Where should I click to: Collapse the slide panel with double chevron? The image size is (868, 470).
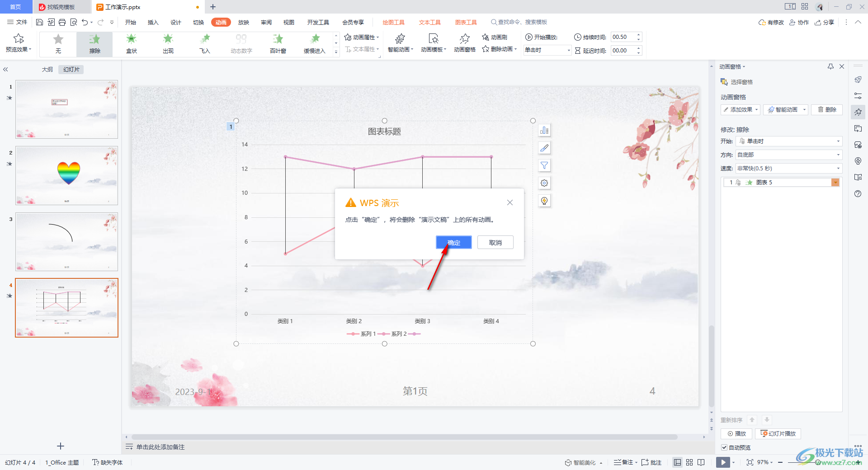point(5,69)
